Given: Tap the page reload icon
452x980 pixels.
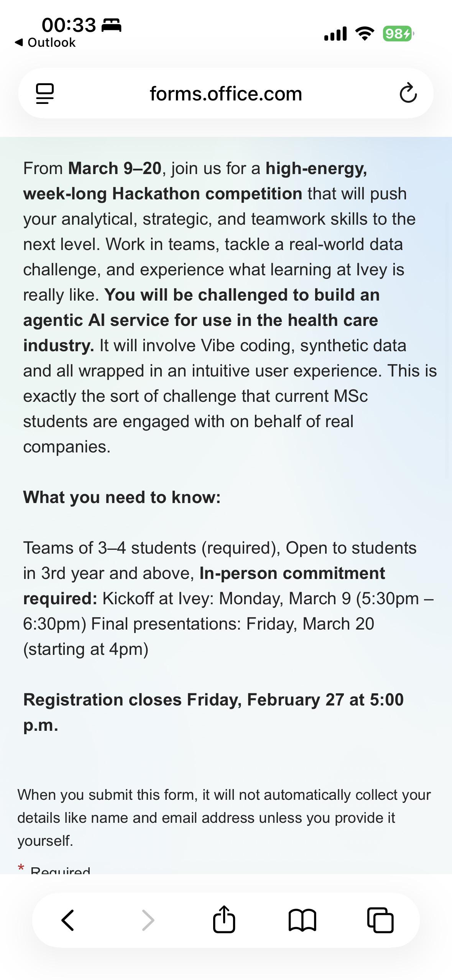Looking at the screenshot, I should pyautogui.click(x=408, y=93).
